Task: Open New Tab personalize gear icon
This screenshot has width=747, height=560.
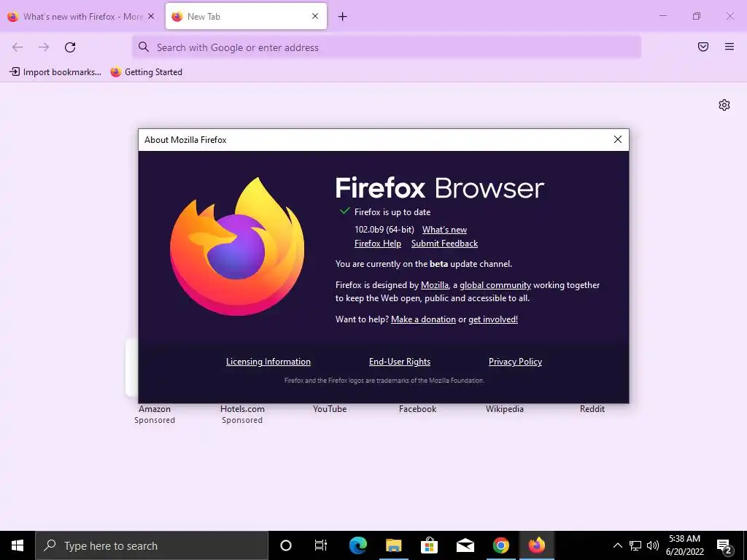Action: click(724, 105)
